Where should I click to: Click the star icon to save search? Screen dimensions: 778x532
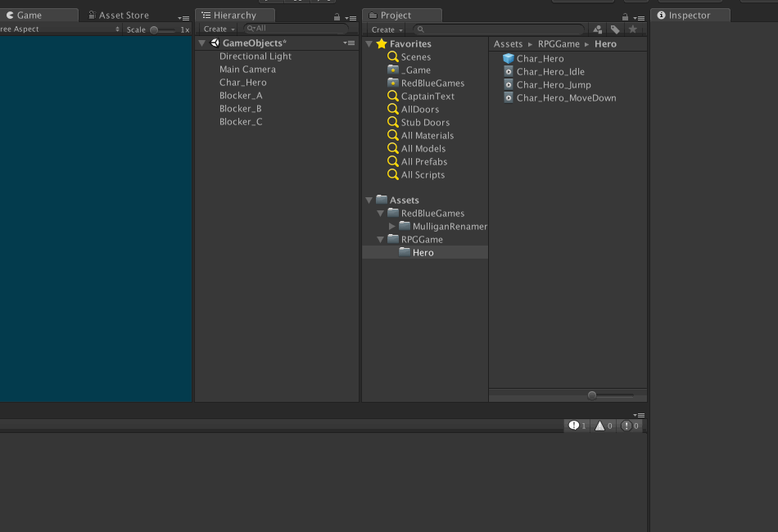633,28
